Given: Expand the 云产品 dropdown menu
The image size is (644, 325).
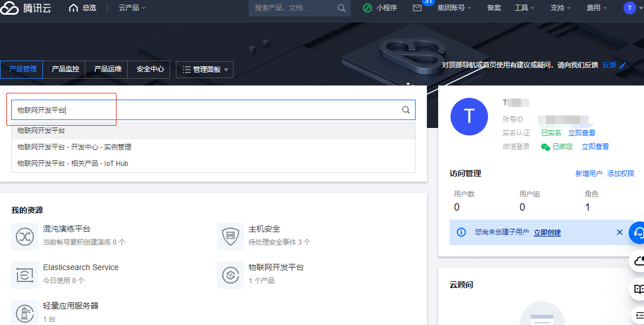Looking at the screenshot, I should click(132, 8).
